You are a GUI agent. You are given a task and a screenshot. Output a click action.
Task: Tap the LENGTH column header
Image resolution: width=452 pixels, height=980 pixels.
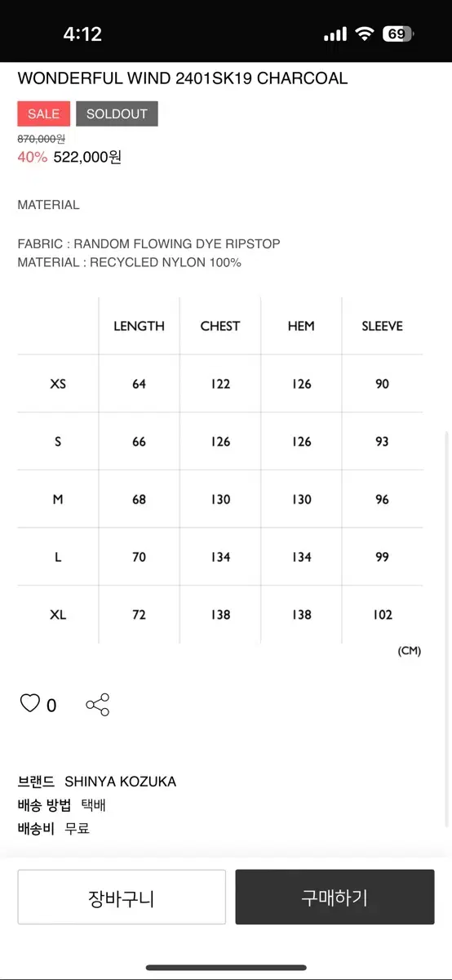tap(139, 326)
